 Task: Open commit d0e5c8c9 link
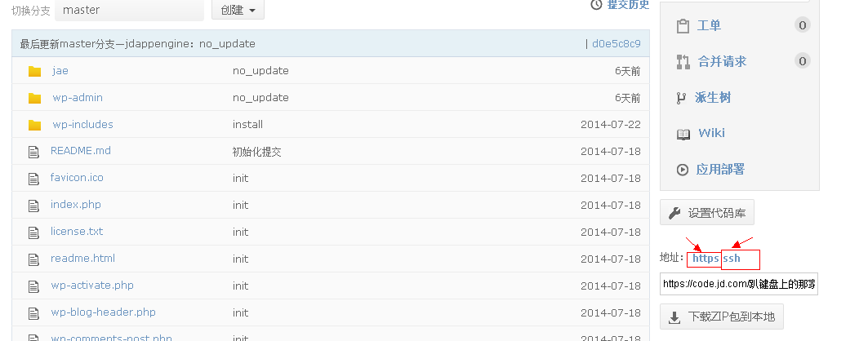[616, 43]
